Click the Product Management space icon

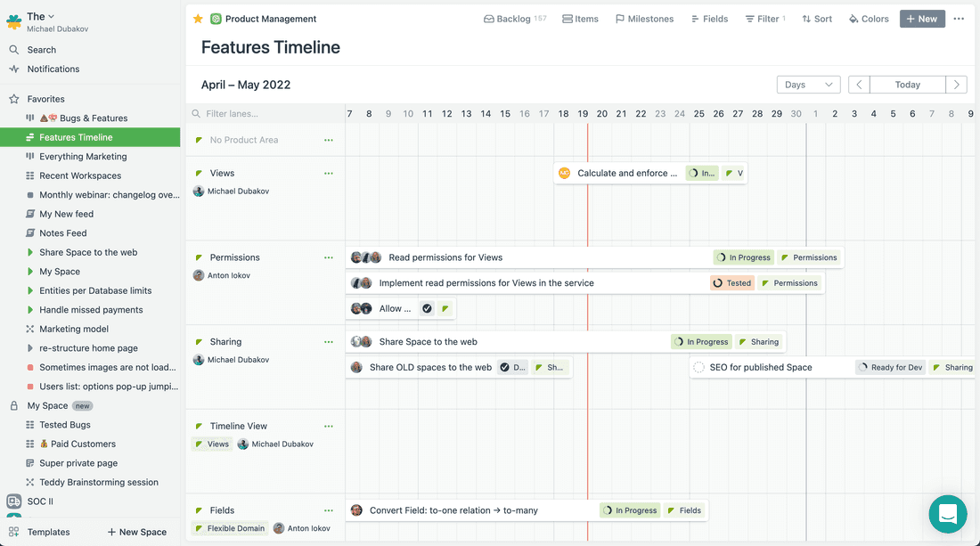coord(216,19)
